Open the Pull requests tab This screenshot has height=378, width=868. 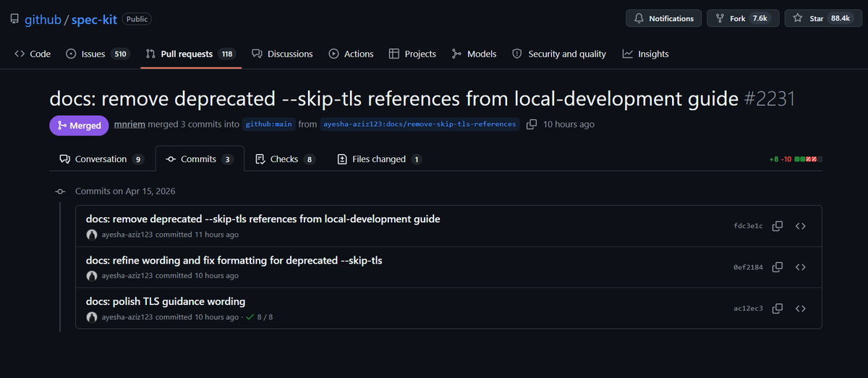tap(191, 54)
